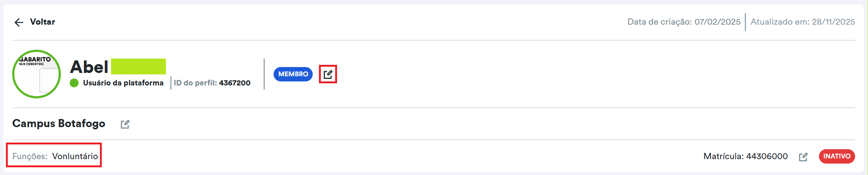Click the green highlighted block beside Abel
This screenshot has width=868, height=175.
[x=138, y=66]
